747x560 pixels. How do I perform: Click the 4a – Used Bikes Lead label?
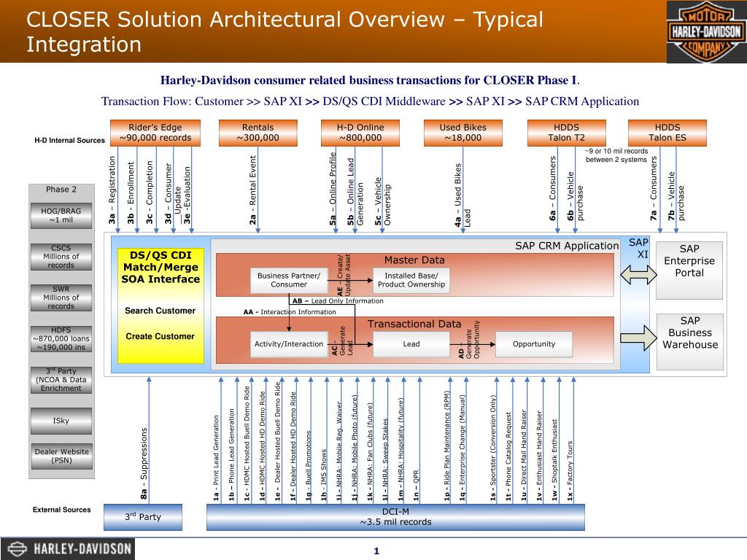click(x=462, y=195)
